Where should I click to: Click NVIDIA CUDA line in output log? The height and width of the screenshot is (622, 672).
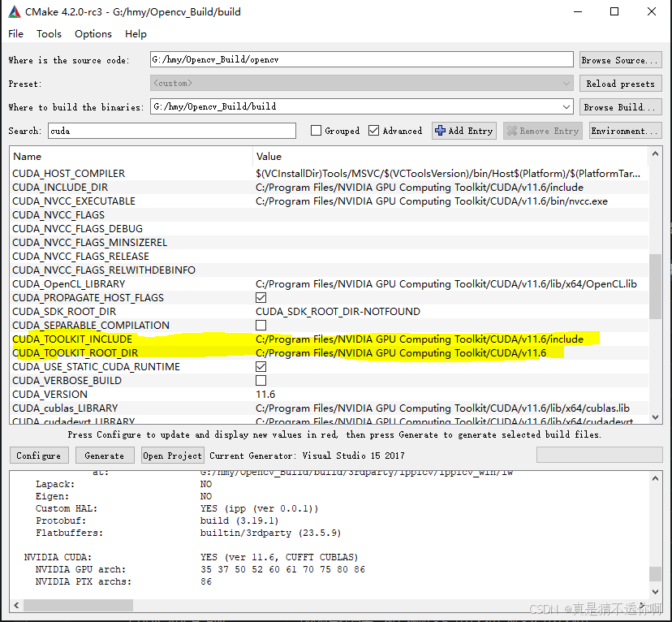(191, 557)
